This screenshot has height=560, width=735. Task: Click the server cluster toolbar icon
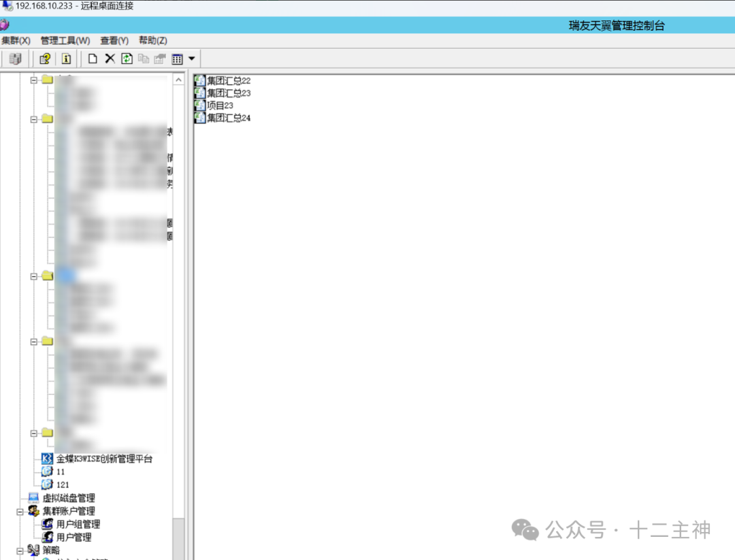(x=15, y=59)
